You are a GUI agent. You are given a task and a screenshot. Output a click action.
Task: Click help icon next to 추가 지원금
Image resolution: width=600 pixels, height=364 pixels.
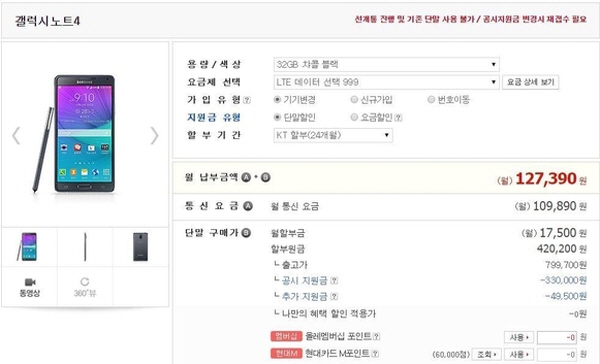click(334, 296)
